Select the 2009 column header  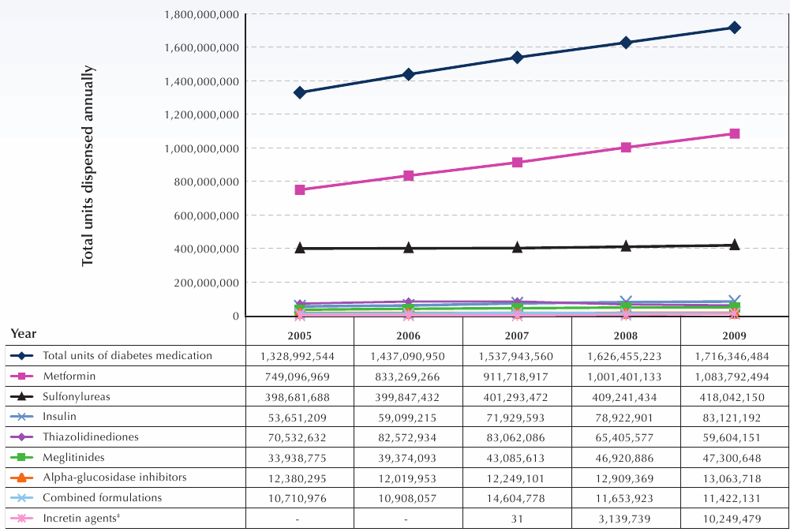[734, 335]
